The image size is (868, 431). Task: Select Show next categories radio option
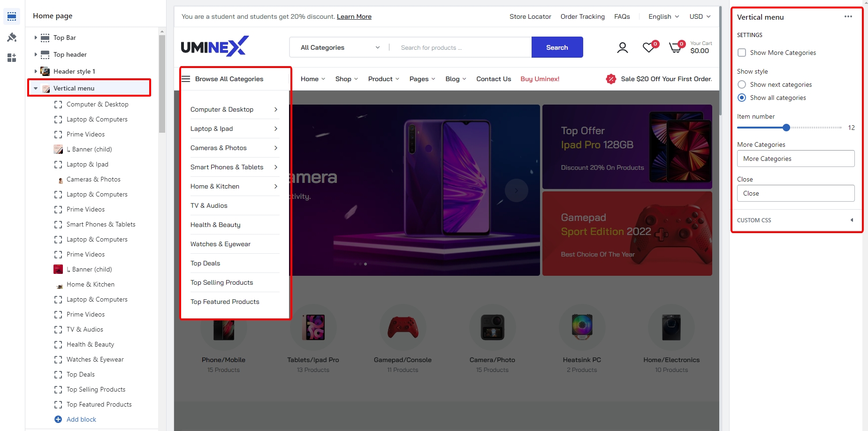click(x=742, y=84)
